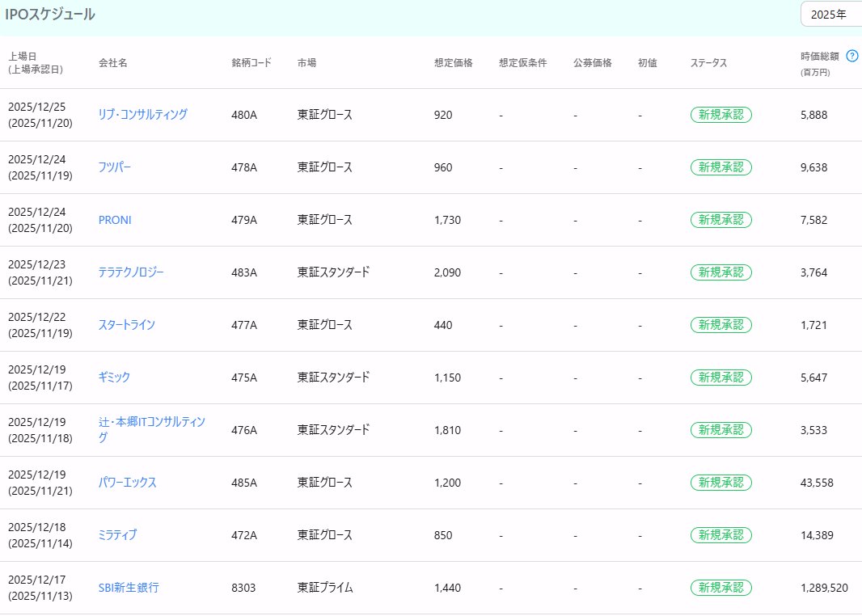
Task: Click expected price 440
Action: (443, 325)
